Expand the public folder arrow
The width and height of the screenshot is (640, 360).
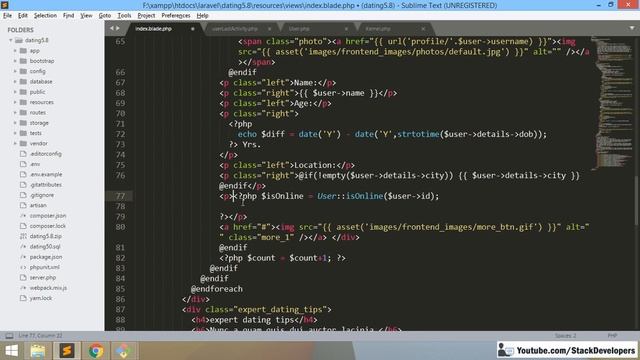pyautogui.click(x=15, y=92)
